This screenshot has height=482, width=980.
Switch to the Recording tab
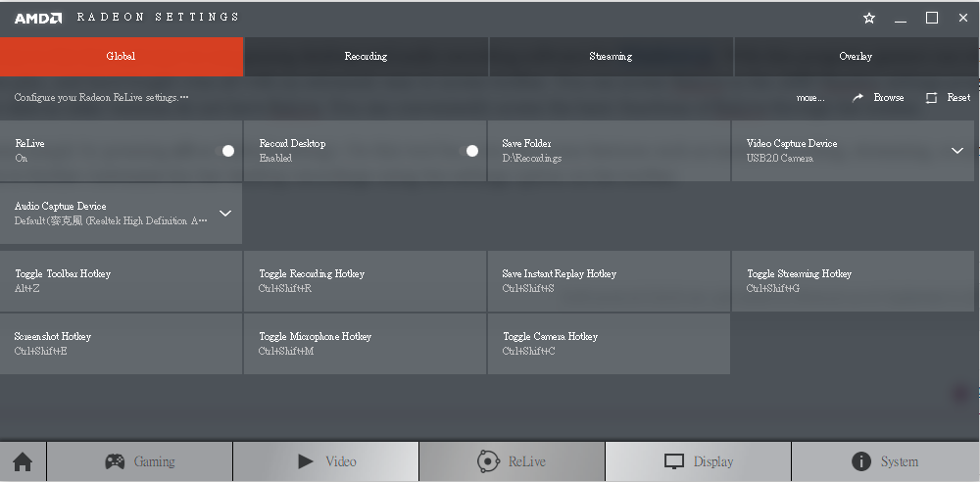tap(366, 56)
